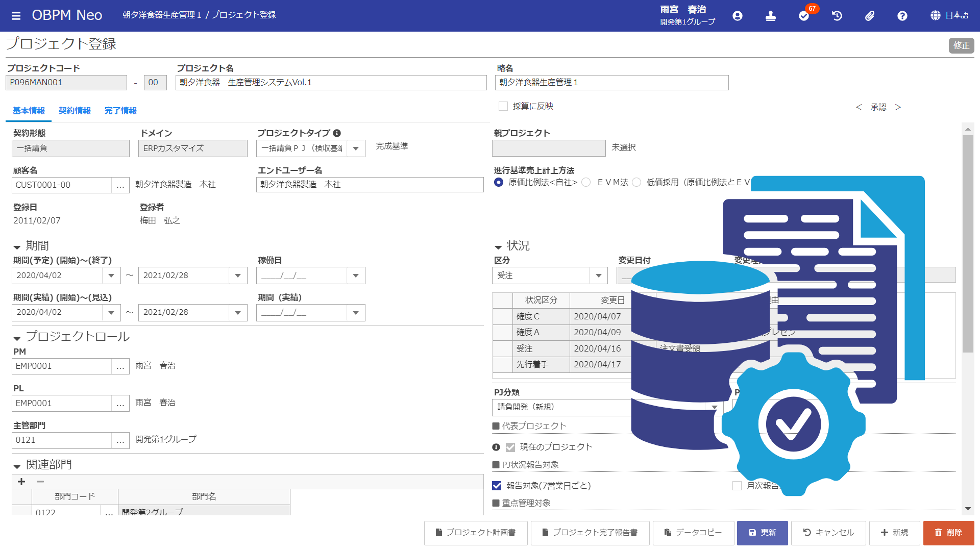
Task: Click the right panel vertical scrollbar
Action: pos(967,245)
